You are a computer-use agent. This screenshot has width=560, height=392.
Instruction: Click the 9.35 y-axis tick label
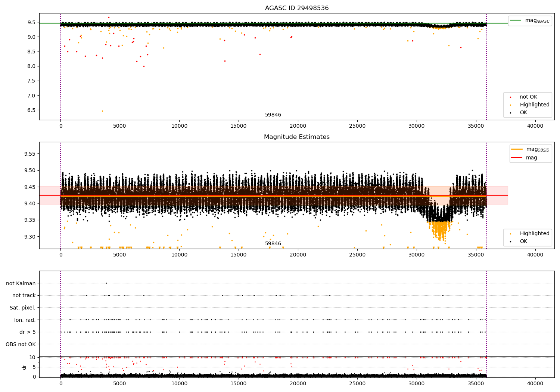(x=30, y=220)
